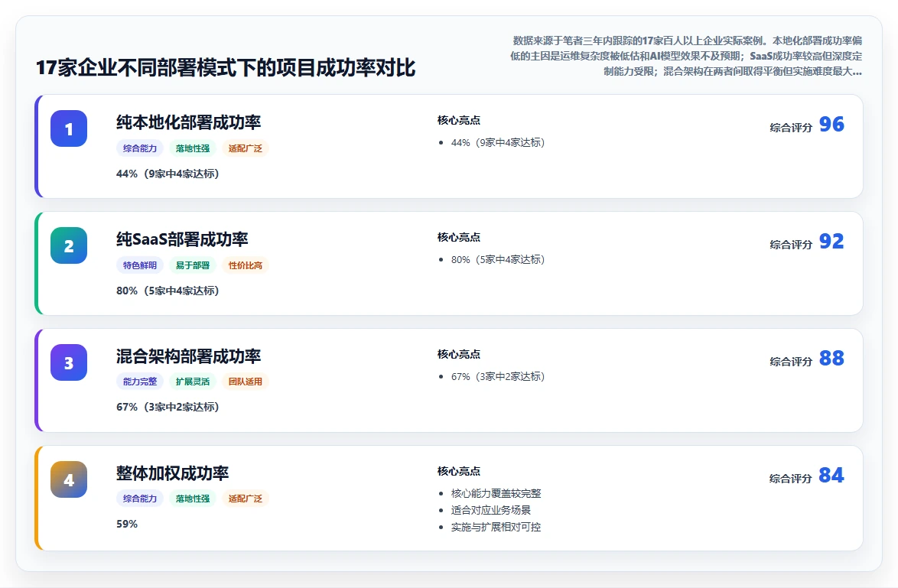Click the bullet item 44%（9家中4家达标）
The width and height of the screenshot is (898, 588).
pyautogui.click(x=498, y=142)
